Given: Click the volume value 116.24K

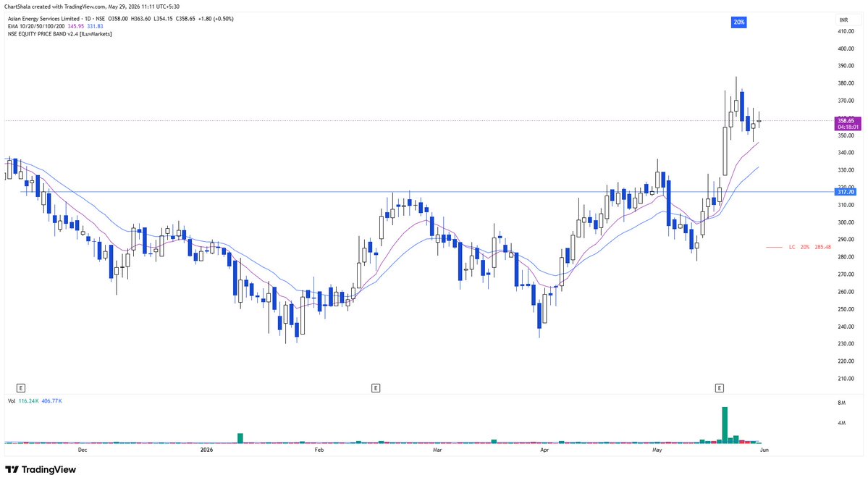Looking at the screenshot, I should click(x=28, y=401).
